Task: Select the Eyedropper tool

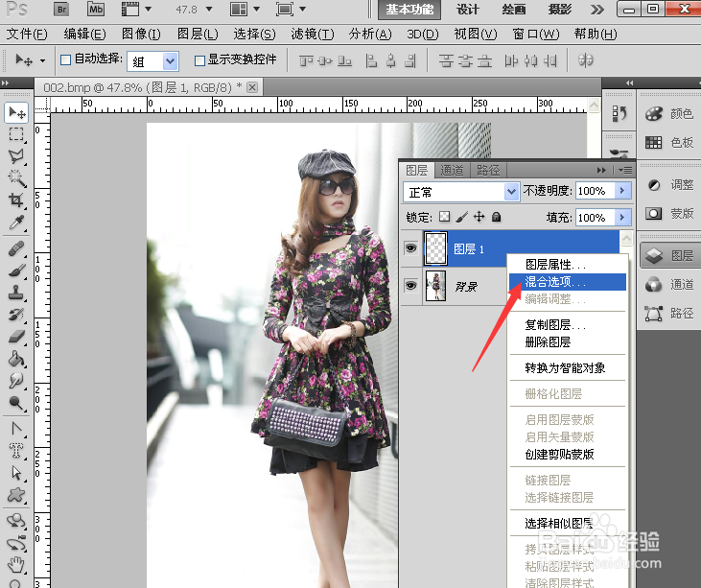Action: (x=16, y=222)
